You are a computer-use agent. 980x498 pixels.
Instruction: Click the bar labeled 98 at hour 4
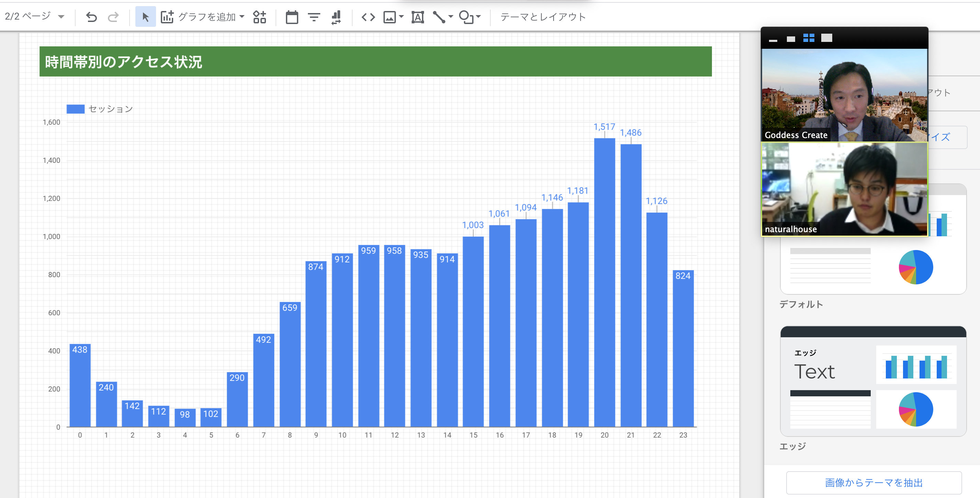coord(185,418)
